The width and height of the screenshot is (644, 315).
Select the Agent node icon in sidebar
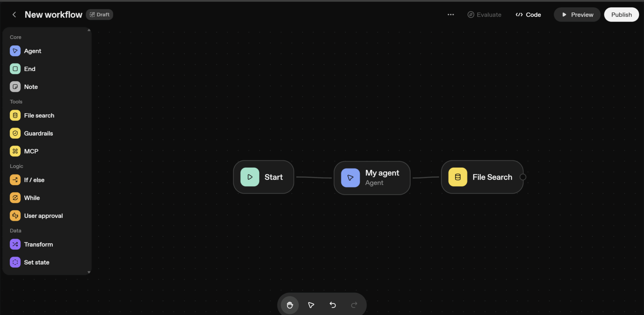[15, 51]
